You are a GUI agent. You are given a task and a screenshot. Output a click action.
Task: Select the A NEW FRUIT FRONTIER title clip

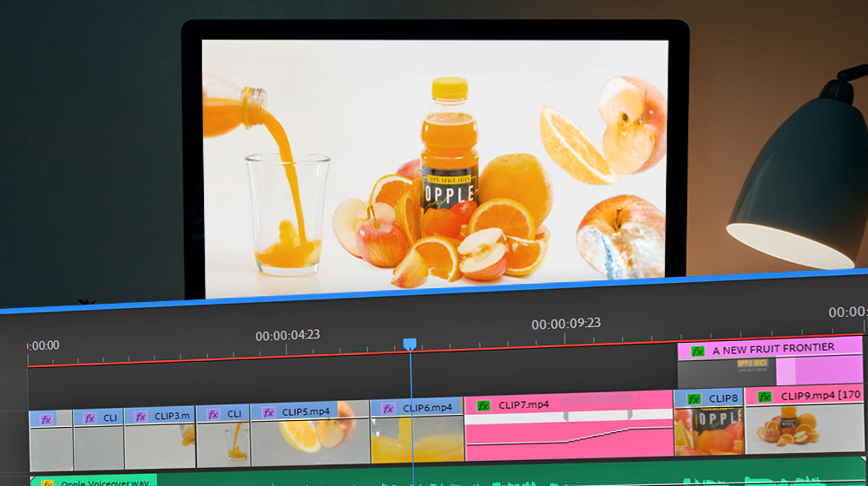(770, 362)
